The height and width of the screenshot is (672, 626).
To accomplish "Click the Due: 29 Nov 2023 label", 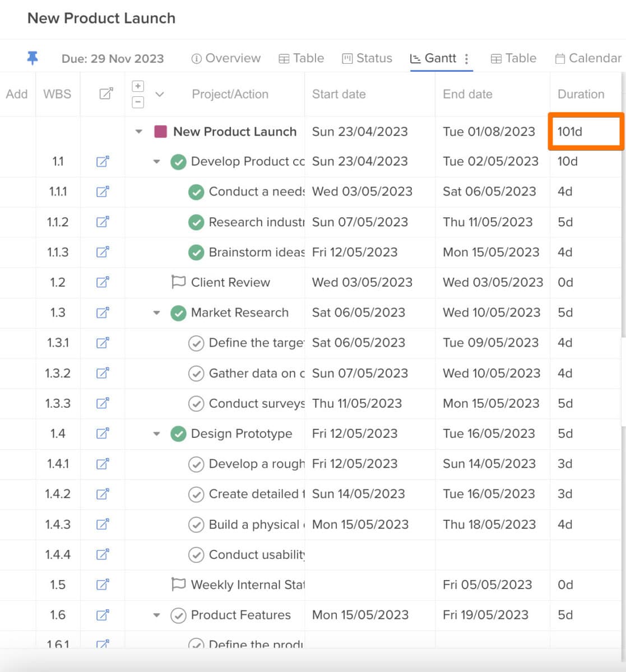I will (x=113, y=59).
